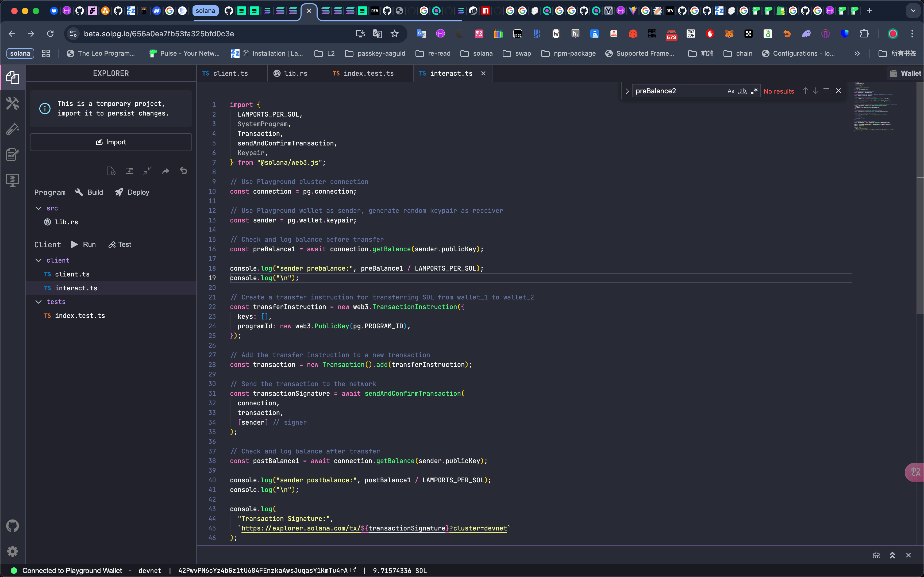
Task: Open the explorer.solana.com link in the code
Action: pyautogui.click(x=374, y=528)
